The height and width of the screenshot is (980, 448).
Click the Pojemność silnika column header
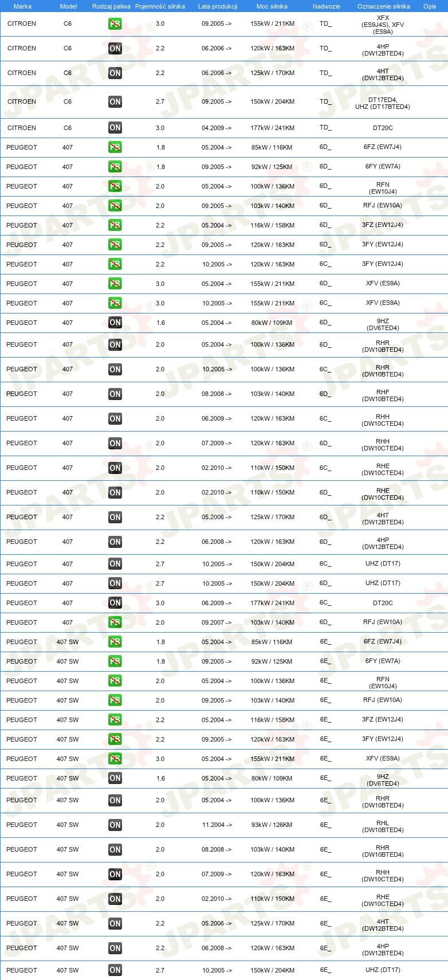tap(160, 6)
